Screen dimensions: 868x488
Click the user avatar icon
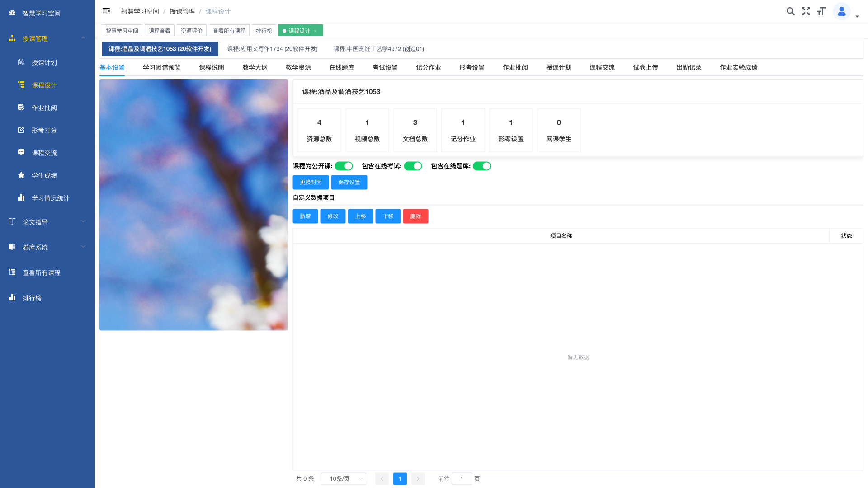(841, 11)
